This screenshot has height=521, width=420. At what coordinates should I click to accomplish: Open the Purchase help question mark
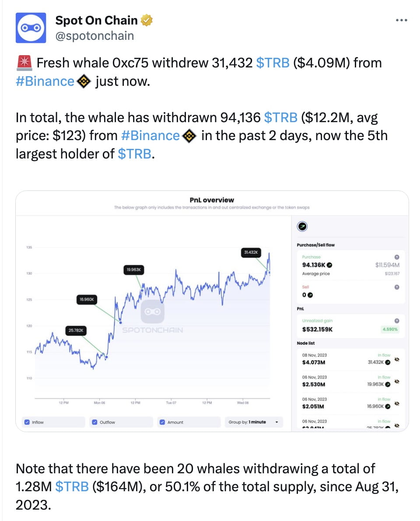click(x=397, y=257)
